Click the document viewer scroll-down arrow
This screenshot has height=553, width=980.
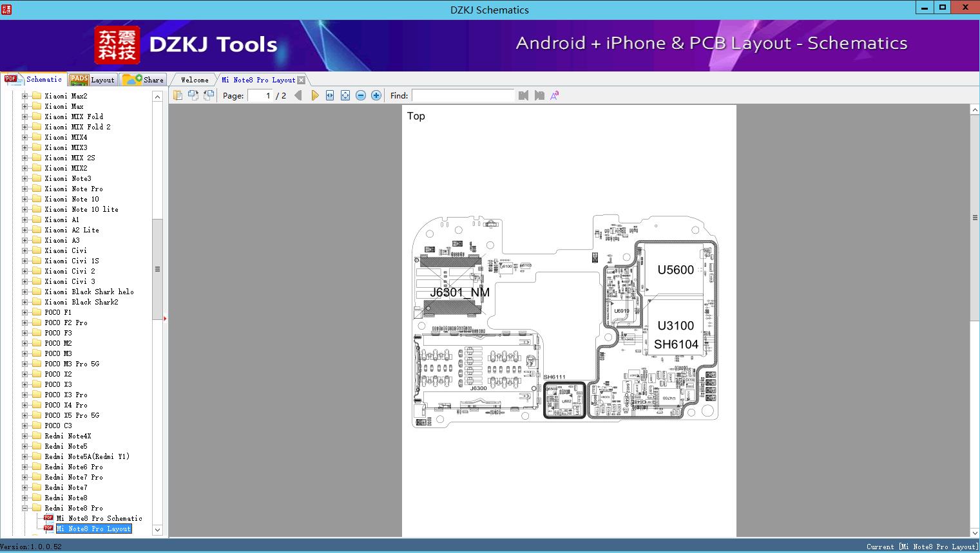coord(975,532)
